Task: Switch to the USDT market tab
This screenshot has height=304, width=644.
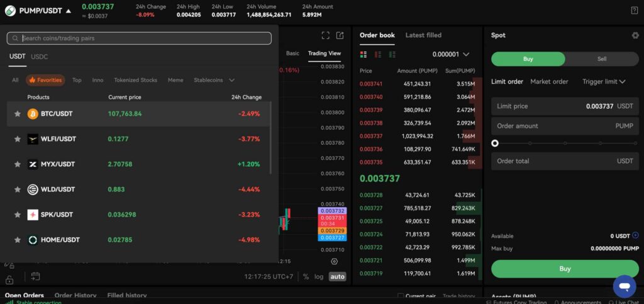Action: tap(17, 57)
